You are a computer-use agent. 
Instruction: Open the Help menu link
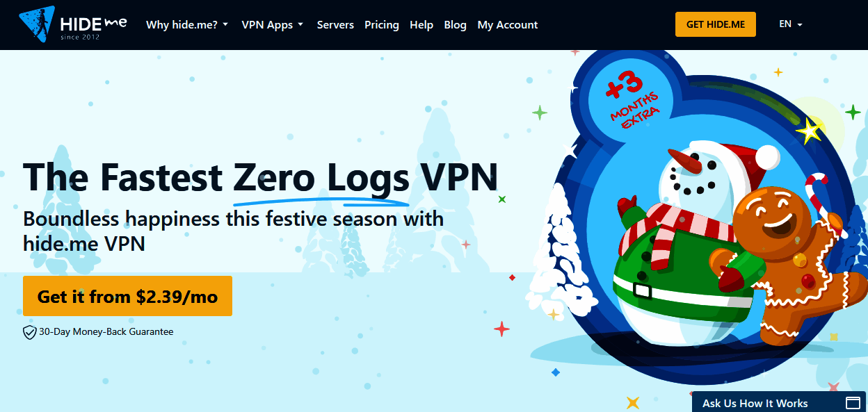point(421,24)
